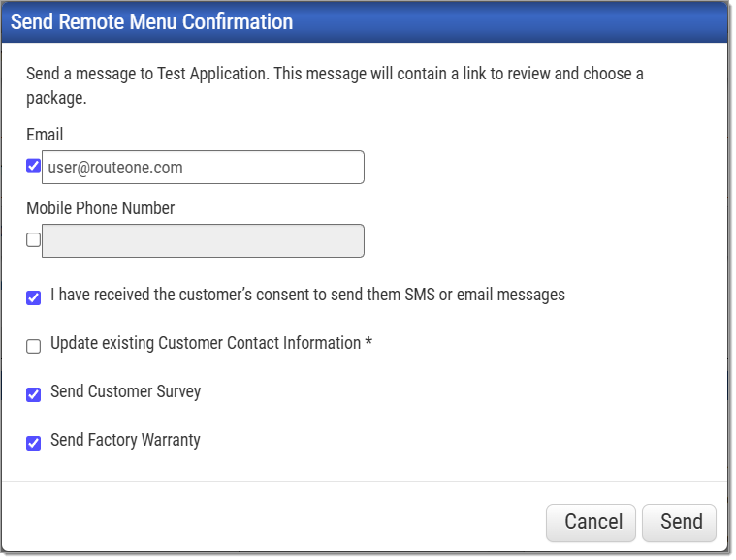
Task: Click the Send Factory Warranty label text
Action: pos(125,440)
